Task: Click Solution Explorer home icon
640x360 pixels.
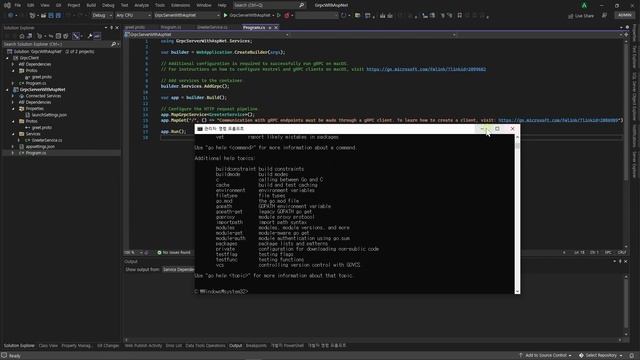Action: (x=22, y=36)
